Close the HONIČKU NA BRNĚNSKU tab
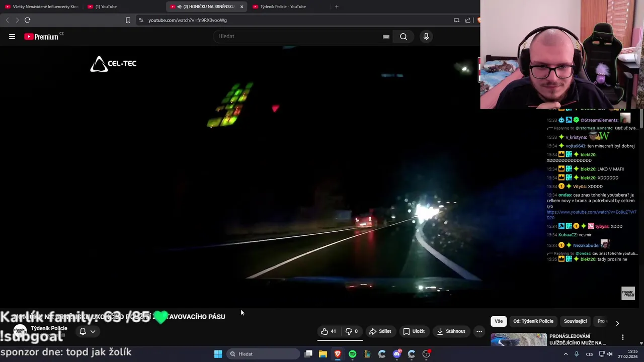This screenshot has height=362, width=644. point(242,7)
